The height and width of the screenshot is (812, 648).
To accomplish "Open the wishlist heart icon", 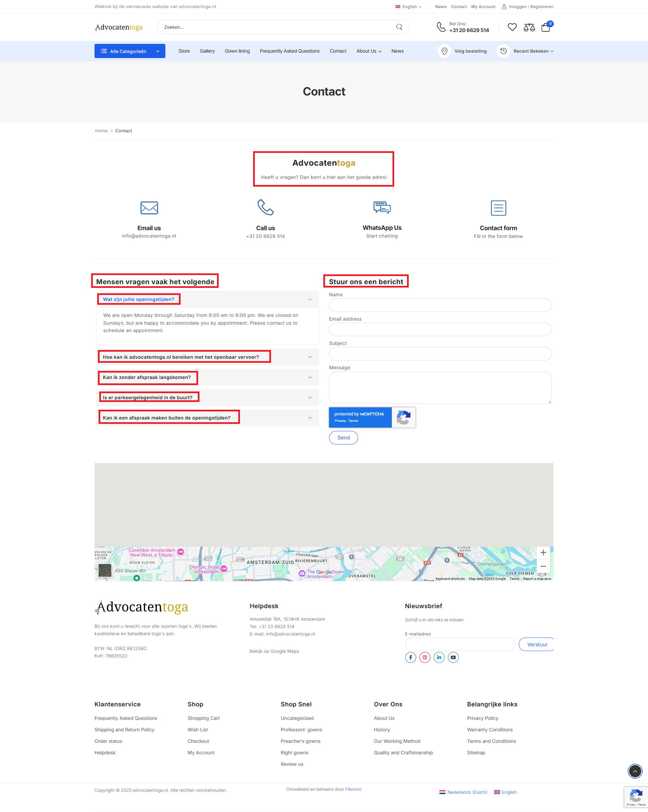I will tap(512, 27).
